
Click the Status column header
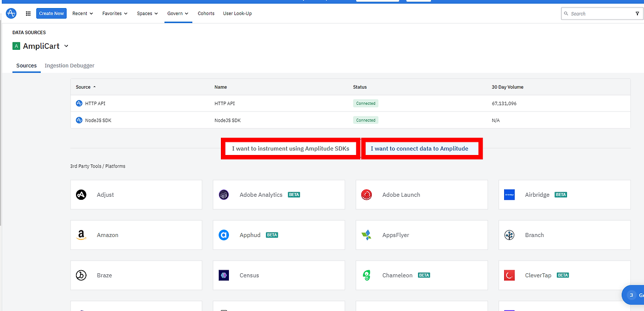coord(360,87)
